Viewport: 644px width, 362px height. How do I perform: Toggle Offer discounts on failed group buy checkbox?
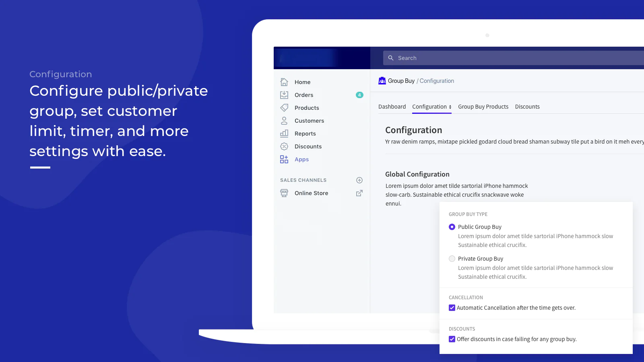[x=452, y=339]
